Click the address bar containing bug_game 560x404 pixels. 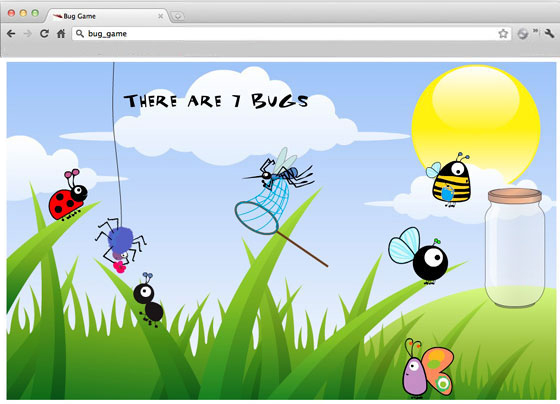coord(291,34)
